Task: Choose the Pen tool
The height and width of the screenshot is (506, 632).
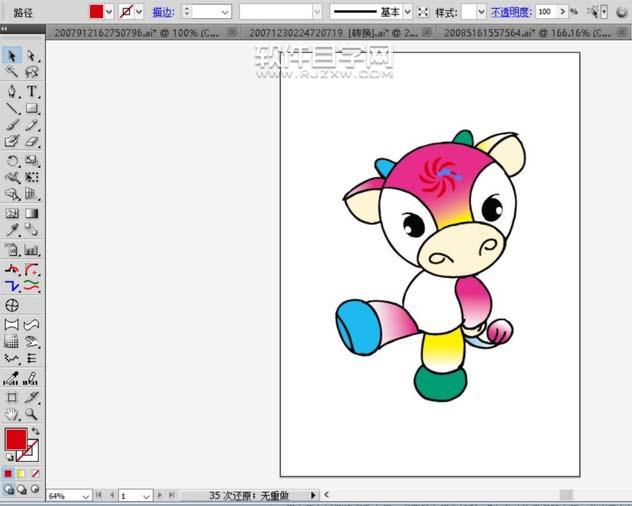Action: coord(12,91)
